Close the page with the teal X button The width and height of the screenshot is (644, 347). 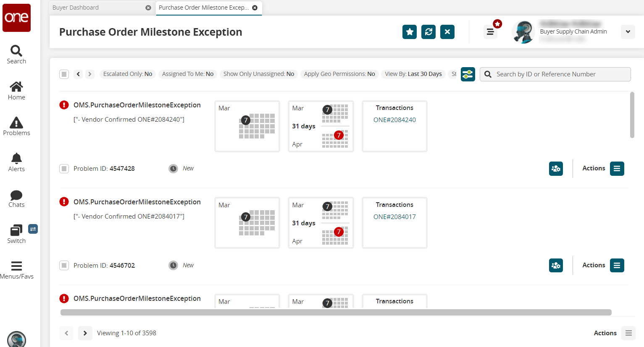pos(447,32)
